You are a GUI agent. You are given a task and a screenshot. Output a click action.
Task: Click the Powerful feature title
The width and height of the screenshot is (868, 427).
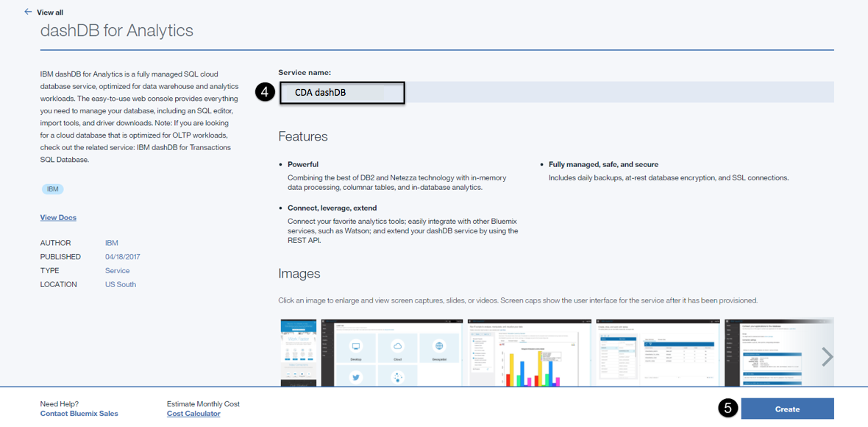tap(303, 164)
